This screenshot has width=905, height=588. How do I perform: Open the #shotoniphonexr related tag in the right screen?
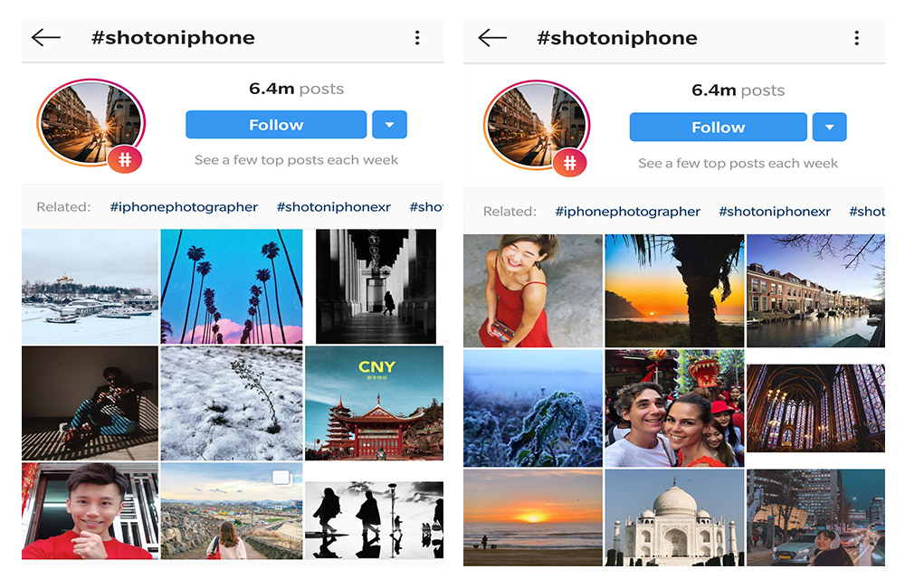click(775, 212)
